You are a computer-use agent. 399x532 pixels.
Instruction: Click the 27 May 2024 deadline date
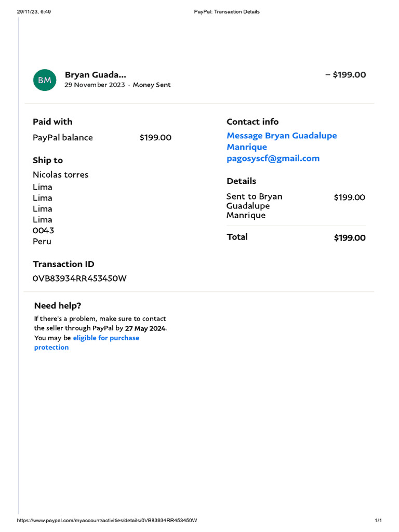pyautogui.click(x=145, y=328)
